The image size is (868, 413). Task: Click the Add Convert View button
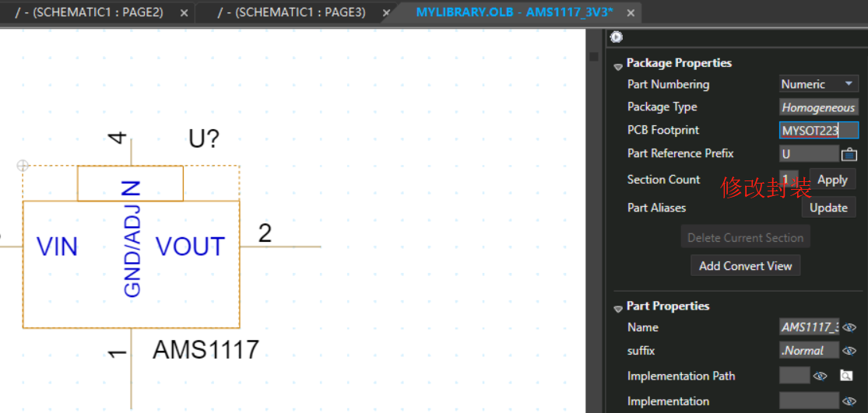tap(745, 265)
